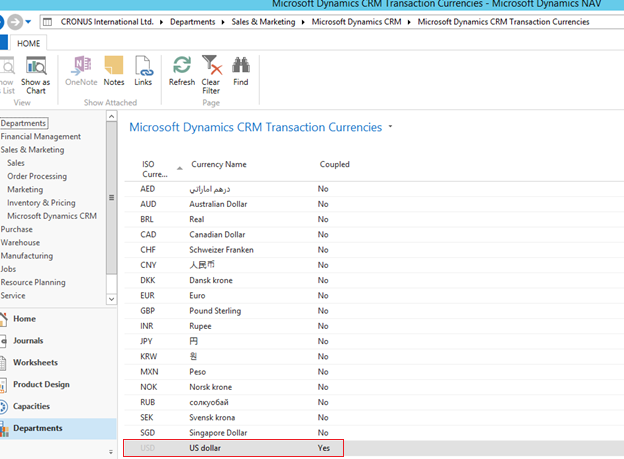This screenshot has height=459, width=624.
Task: Click Sales & Marketing breadcrumb
Action: point(263,22)
